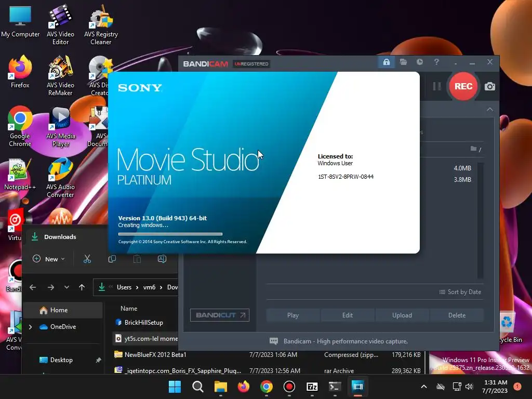Sort files by Name column header
Screen dimensions: 532x399
pos(129,309)
